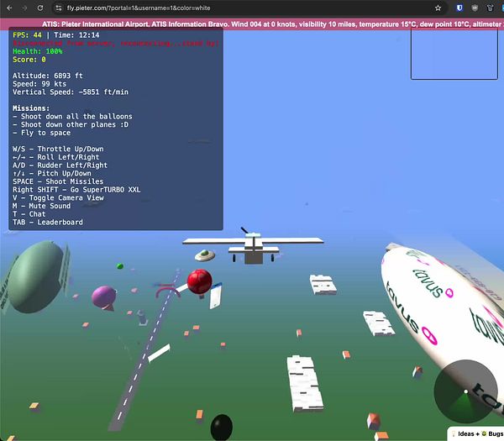The image size is (504, 441).
Task: Click the purple balloon target
Action: tap(104, 297)
